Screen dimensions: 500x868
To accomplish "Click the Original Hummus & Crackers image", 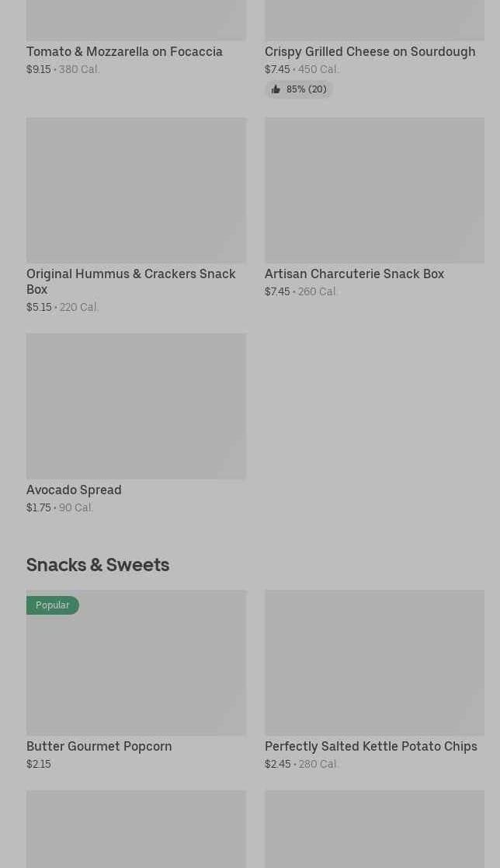I will (136, 190).
